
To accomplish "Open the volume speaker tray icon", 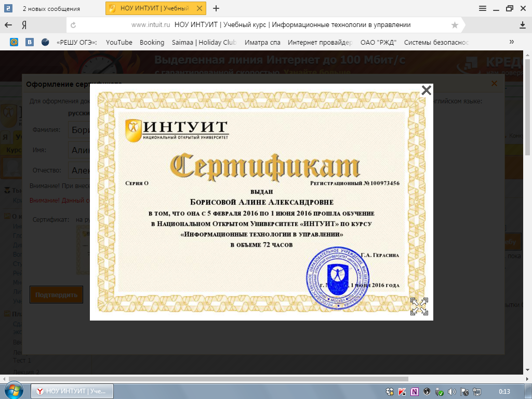I will point(451,392).
